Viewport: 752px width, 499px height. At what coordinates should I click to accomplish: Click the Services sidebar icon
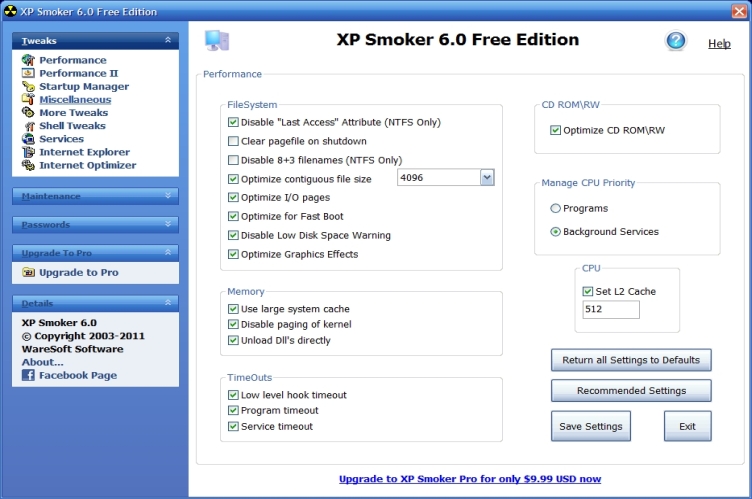tap(28, 139)
